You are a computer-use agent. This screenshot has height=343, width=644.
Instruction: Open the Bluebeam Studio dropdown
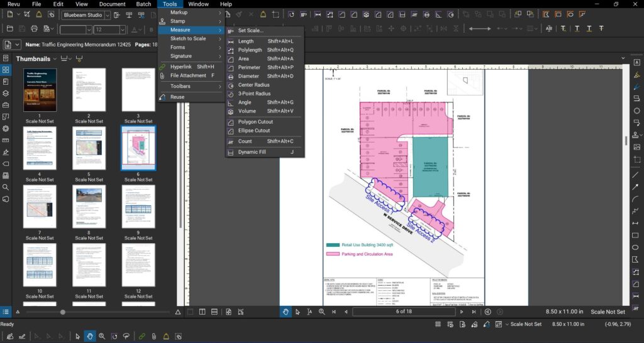pyautogui.click(x=107, y=15)
